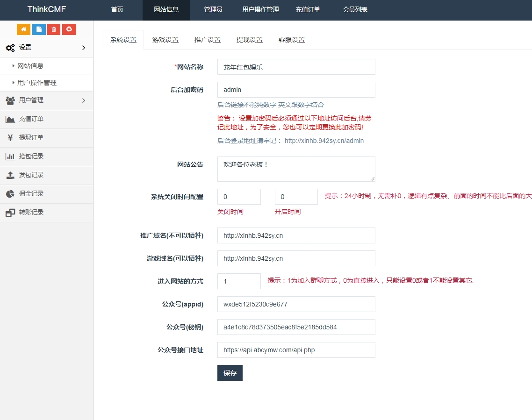Viewport: 532px width, 420px height.
Task: Open 抢包记录 sidebar item with chart icon
Action: pos(31,157)
